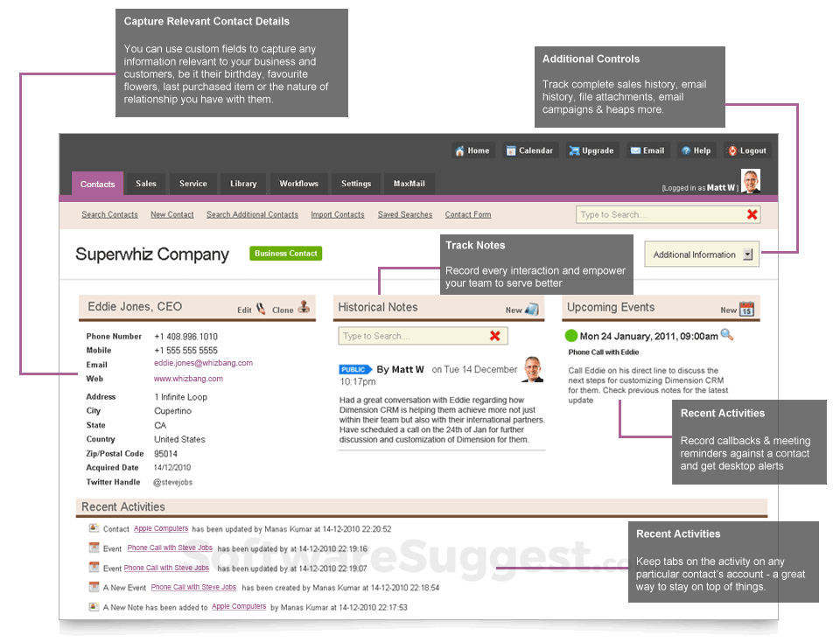
Task: Clear top search with red X icon
Action: pyautogui.click(x=752, y=214)
